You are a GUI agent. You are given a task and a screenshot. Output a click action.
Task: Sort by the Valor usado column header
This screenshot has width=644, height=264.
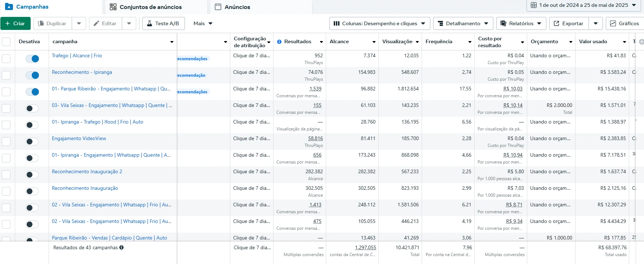coord(593,41)
